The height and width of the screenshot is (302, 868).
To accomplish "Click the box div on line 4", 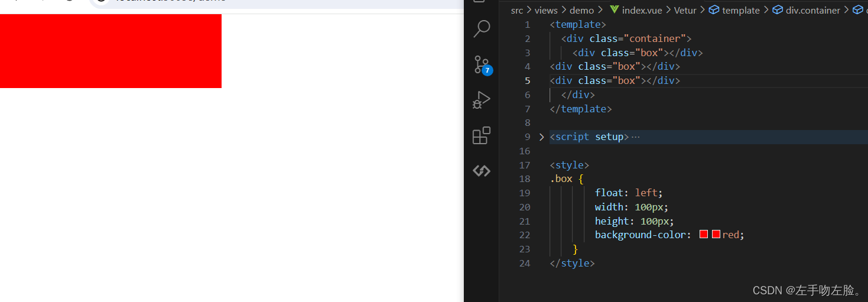I will click(x=615, y=67).
